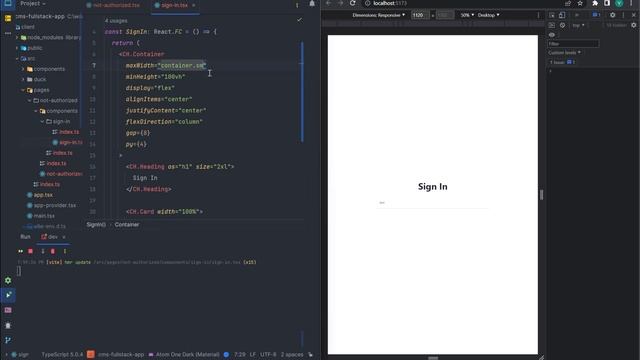Viewport: 640px width, 360px height.
Task: Click the browser back arrow
Action: [x=329, y=3]
